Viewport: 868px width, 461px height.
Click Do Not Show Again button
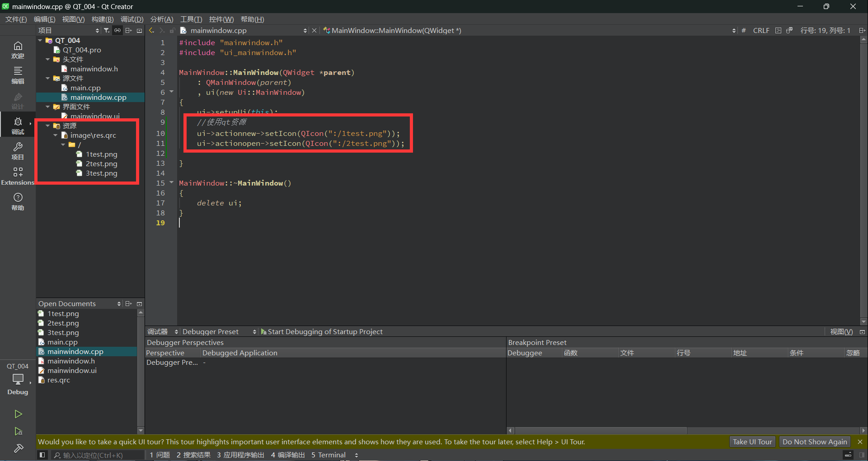point(814,442)
